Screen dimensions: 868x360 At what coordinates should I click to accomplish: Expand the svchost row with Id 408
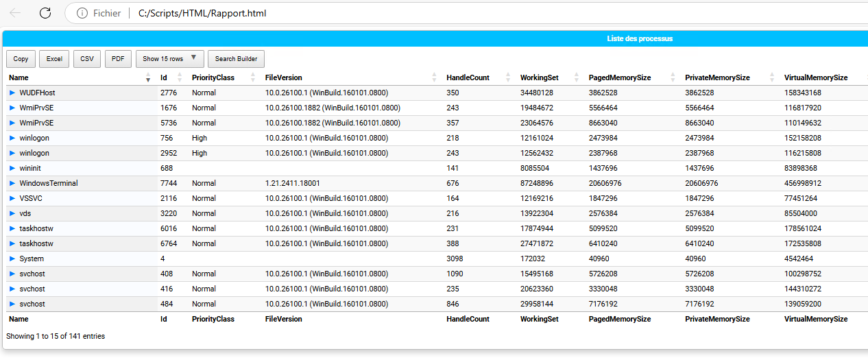point(12,274)
